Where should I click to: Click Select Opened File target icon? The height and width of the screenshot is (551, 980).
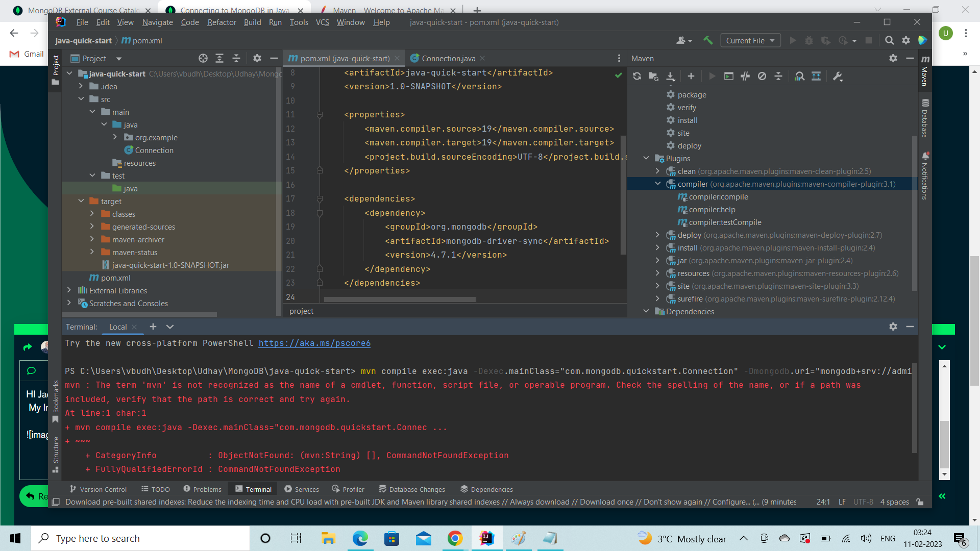[203, 58]
